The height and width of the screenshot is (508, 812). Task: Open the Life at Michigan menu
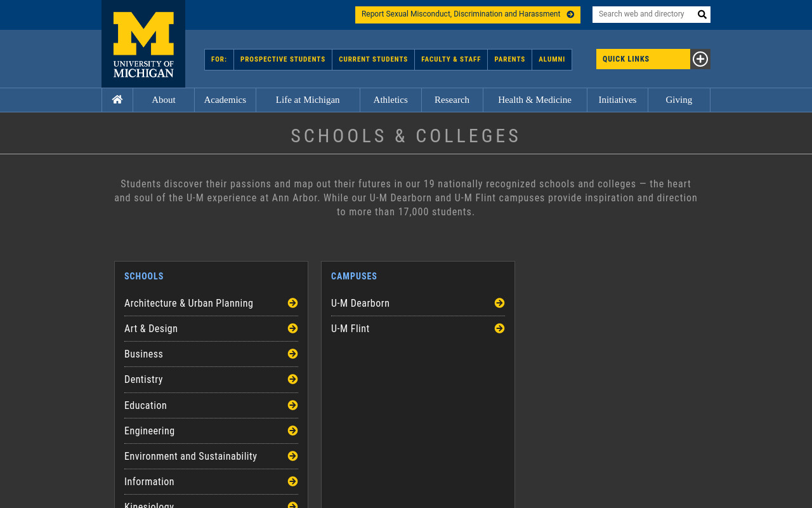click(308, 100)
